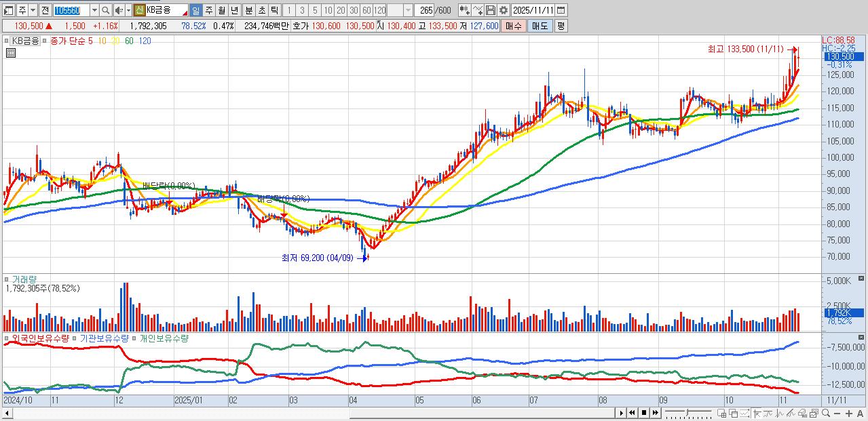
Task: Click the 1 interval button
Action: click(x=289, y=11)
